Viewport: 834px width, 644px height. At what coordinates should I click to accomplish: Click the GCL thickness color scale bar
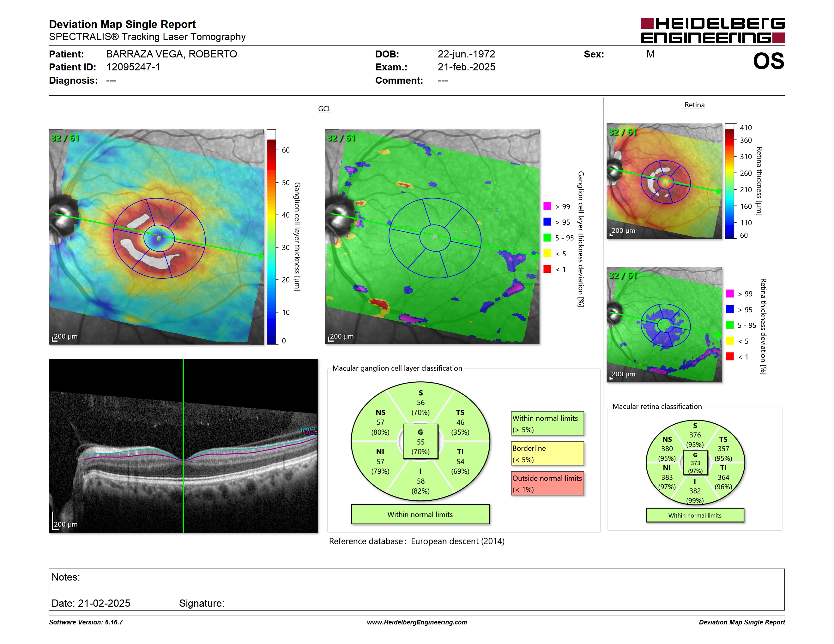click(271, 237)
